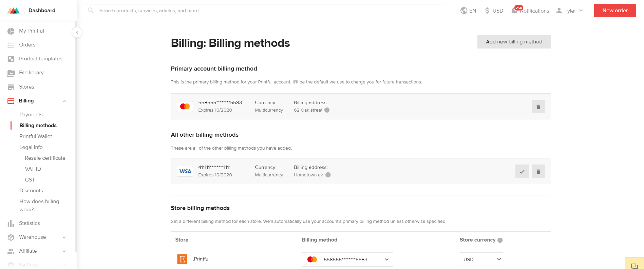Open Statistics in the sidebar
Screen dimensions: 644x269
pos(30,223)
